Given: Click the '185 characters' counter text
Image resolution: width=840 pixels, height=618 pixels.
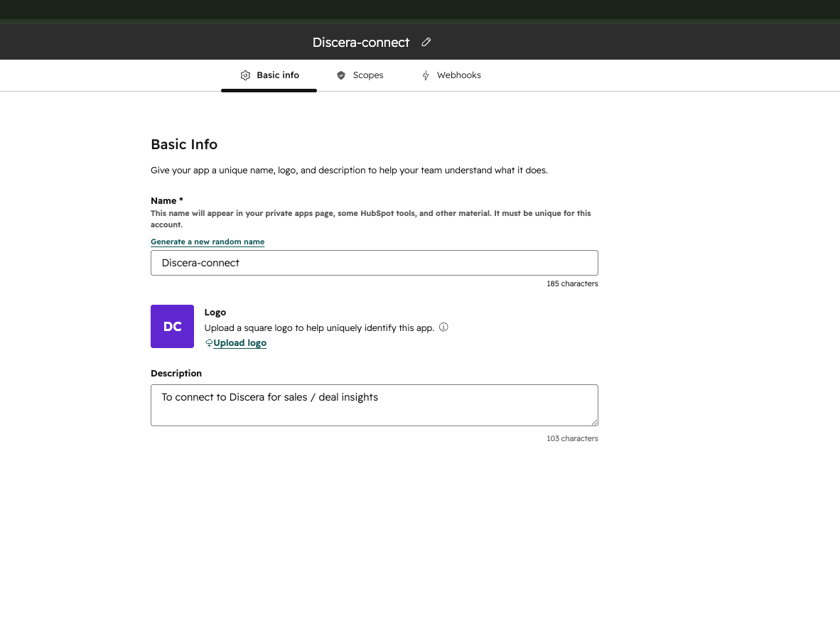Looking at the screenshot, I should click(x=572, y=284).
